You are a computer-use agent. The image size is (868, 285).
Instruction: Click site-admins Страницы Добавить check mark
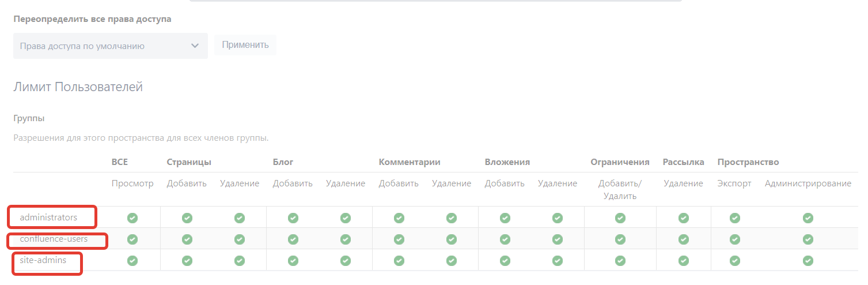coord(187,261)
